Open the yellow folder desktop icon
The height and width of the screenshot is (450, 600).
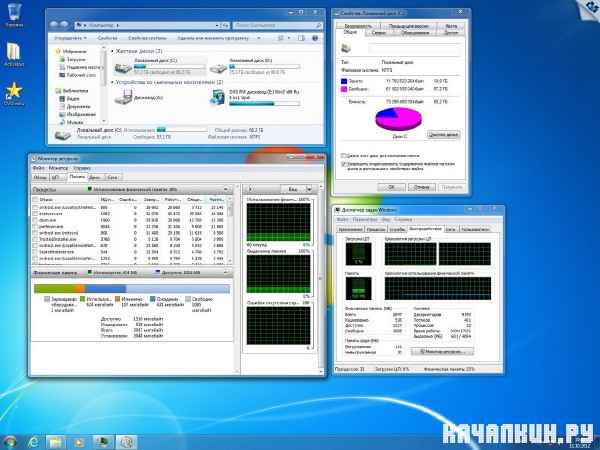[x=14, y=54]
